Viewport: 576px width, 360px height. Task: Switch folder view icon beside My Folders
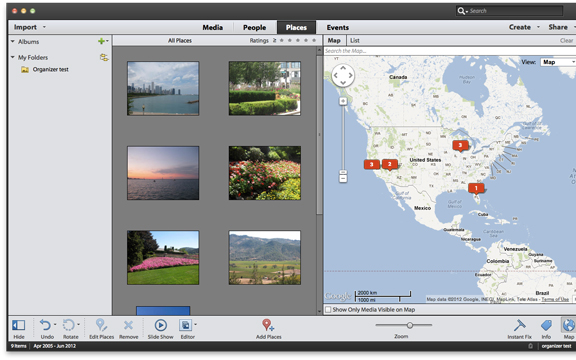click(104, 57)
